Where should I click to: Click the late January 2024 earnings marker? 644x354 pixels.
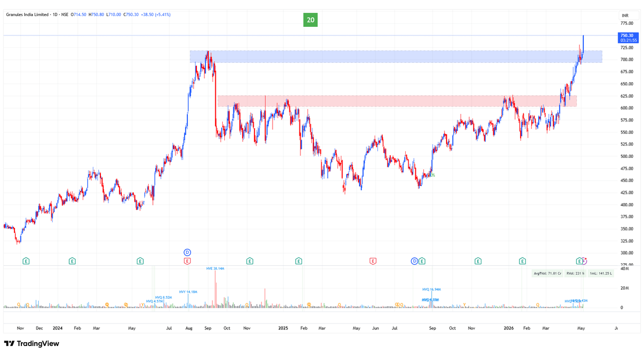(x=72, y=261)
